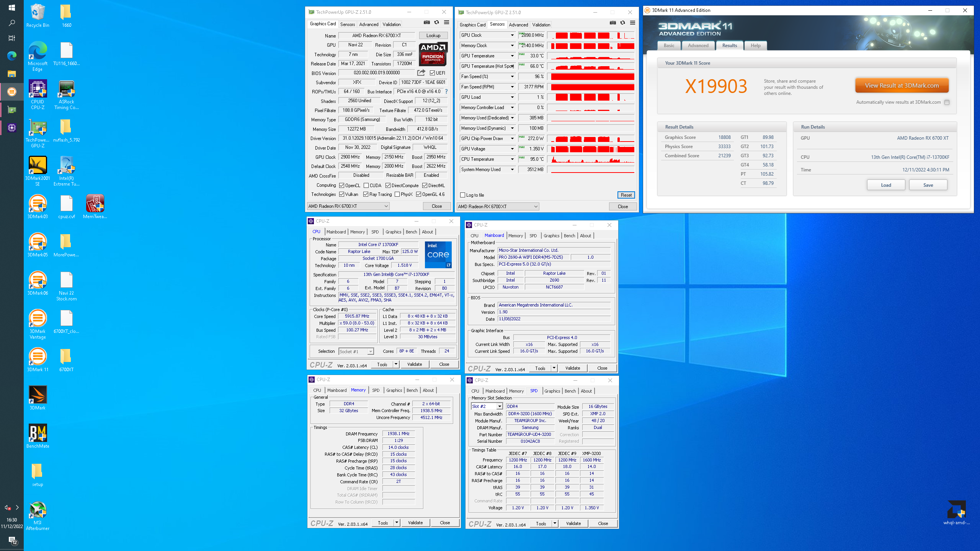
Task: Open GPU selector dropdown in GPU-Z Sensors window
Action: (498, 207)
